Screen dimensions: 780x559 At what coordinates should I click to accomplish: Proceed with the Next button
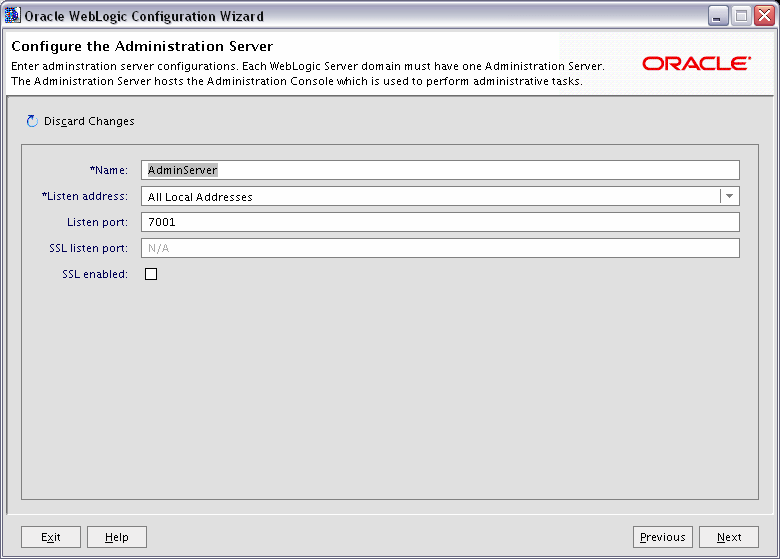tap(729, 537)
